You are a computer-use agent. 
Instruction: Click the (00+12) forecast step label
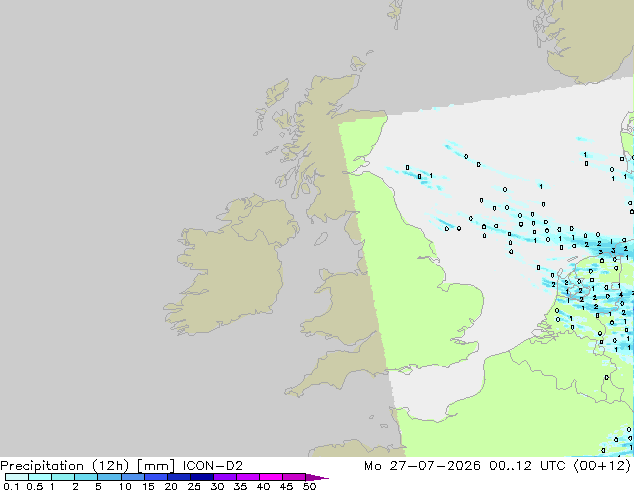pos(602,466)
